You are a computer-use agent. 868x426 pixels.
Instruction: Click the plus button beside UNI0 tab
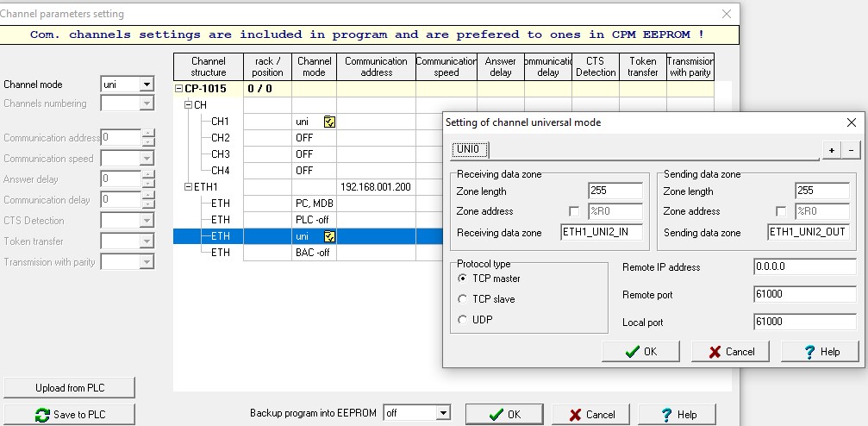point(832,150)
